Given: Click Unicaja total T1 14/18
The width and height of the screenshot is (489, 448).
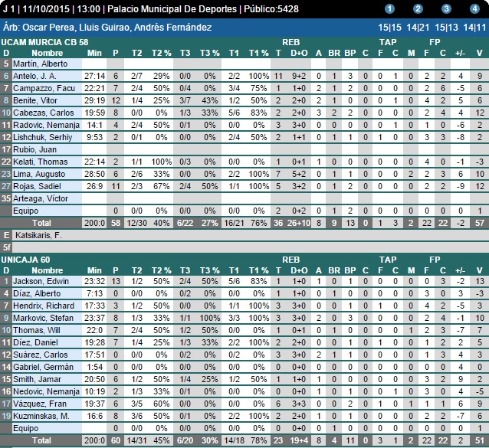Looking at the screenshot, I should 234,440.
